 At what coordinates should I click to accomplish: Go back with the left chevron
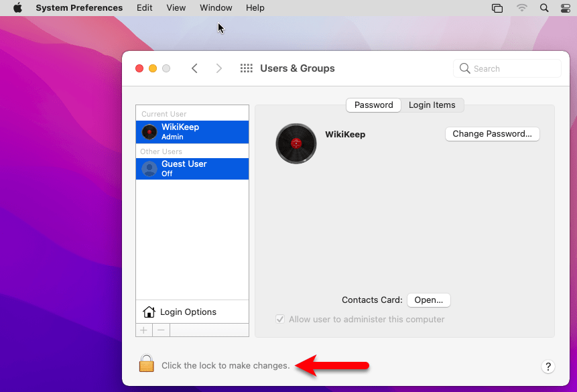coord(194,68)
